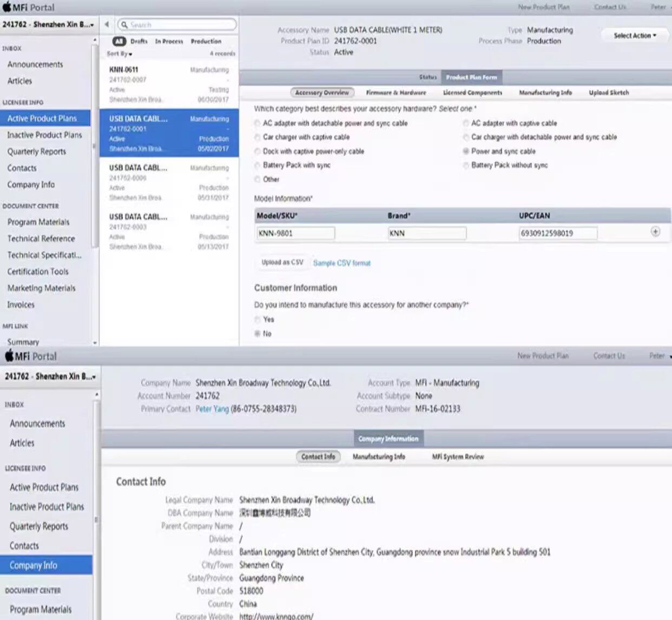Image resolution: width=672 pixels, height=620 pixels.
Task: Filter product plans by Drafts
Action: 139,41
